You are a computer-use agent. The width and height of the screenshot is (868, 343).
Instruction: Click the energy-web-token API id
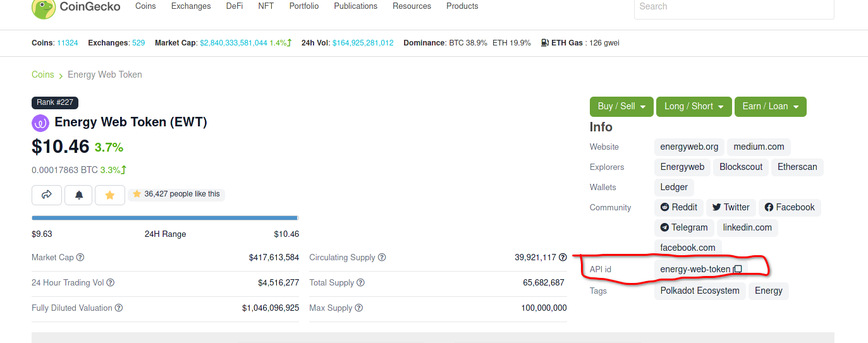click(x=695, y=269)
